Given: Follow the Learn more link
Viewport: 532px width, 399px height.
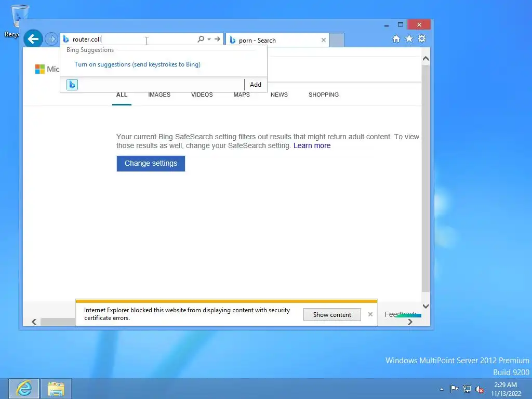Looking at the screenshot, I should click(312, 145).
